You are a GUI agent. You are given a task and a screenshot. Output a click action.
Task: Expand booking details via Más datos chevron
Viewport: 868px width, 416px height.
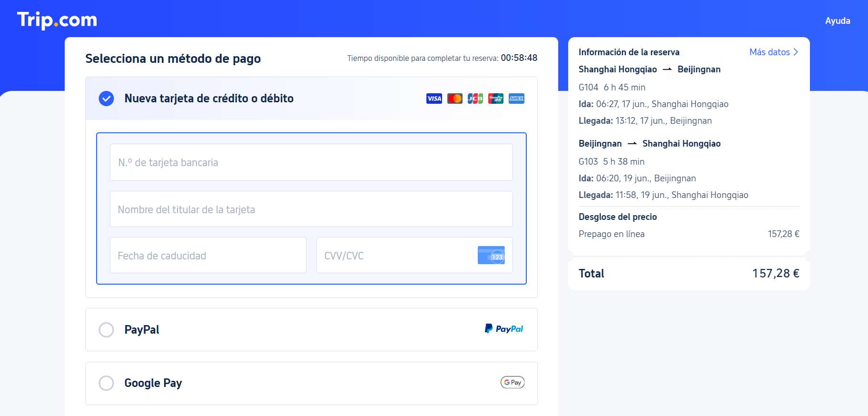[796, 52]
